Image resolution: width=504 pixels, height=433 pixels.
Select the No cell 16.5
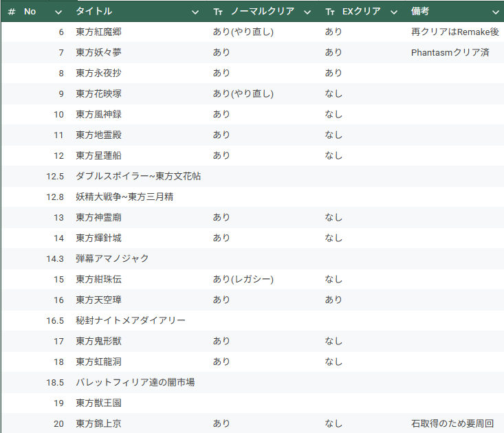click(55, 321)
